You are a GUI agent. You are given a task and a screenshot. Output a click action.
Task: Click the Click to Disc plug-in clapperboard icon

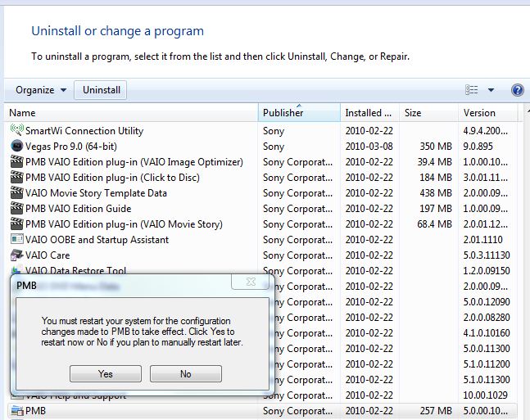(16, 177)
